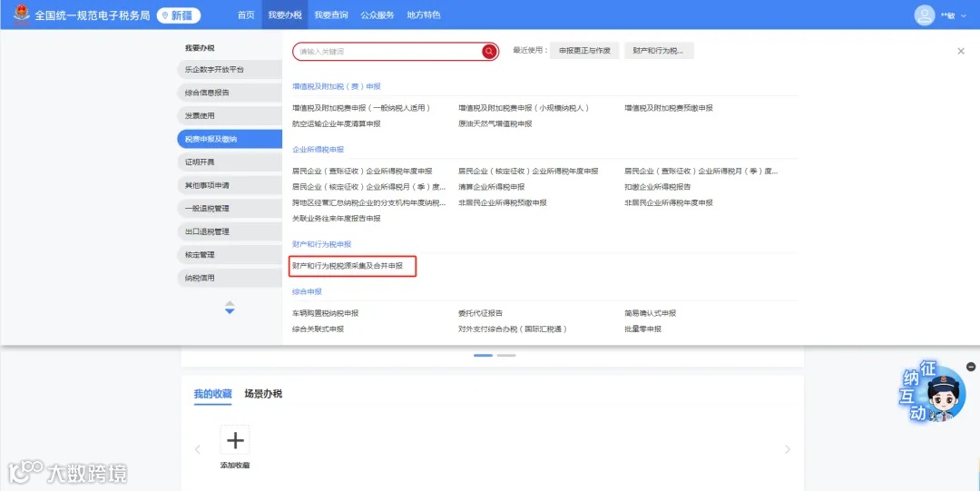Screen dimensions: 980x491
Task: Open 扣缴企业所得税报告 link
Action: tap(658, 186)
